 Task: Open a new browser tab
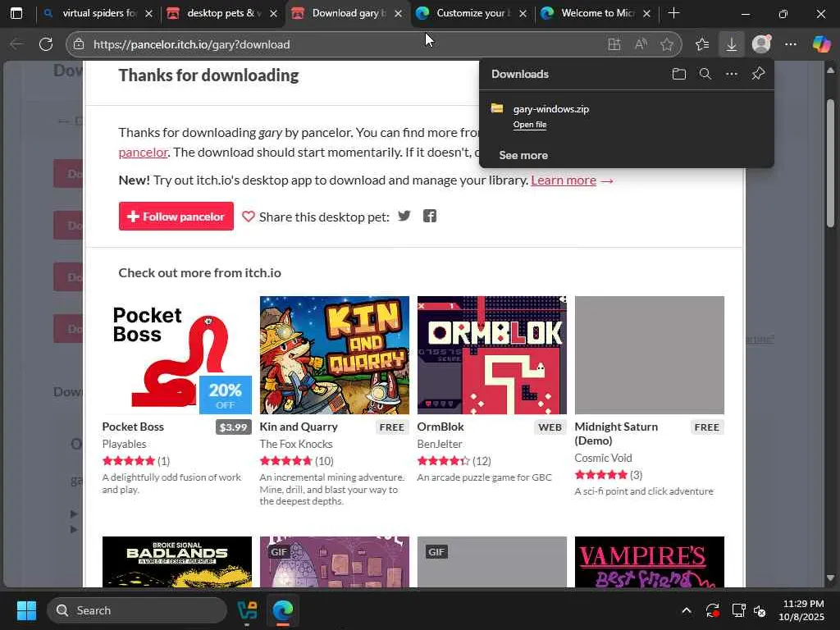[674, 13]
